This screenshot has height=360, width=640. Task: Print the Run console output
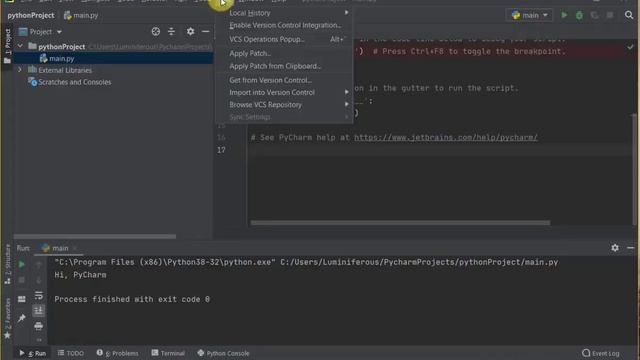(39, 326)
